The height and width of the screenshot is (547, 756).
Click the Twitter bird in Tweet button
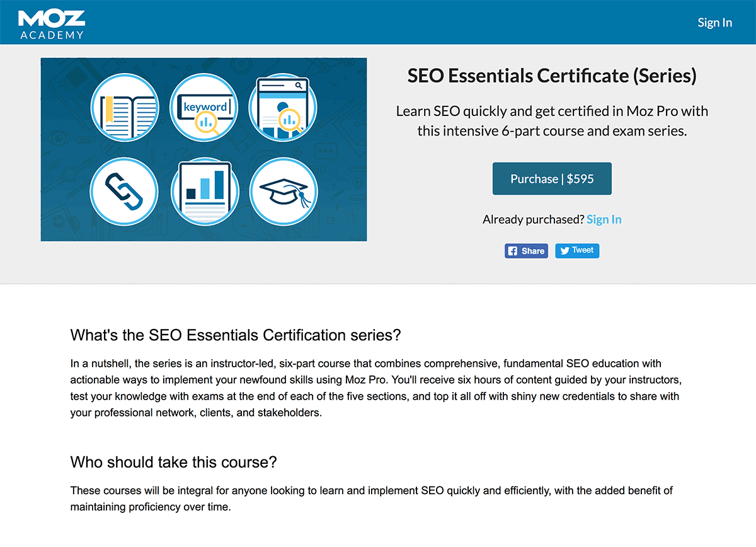click(564, 251)
